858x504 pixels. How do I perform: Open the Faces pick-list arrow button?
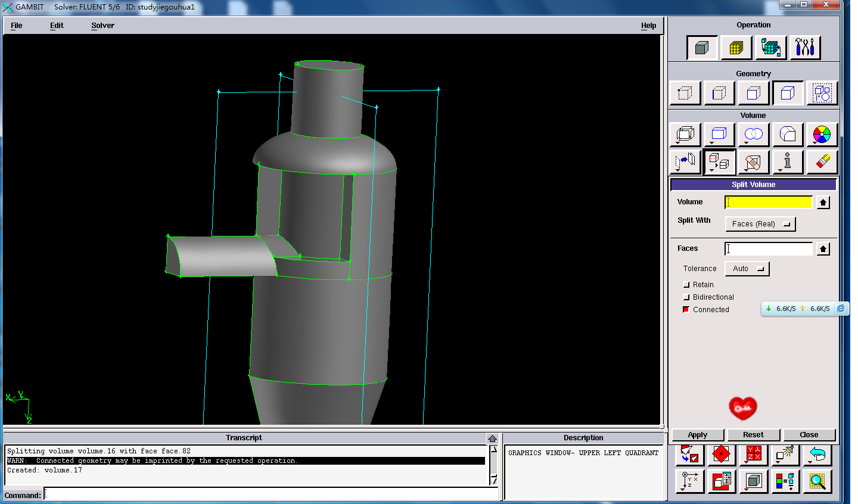tap(823, 249)
